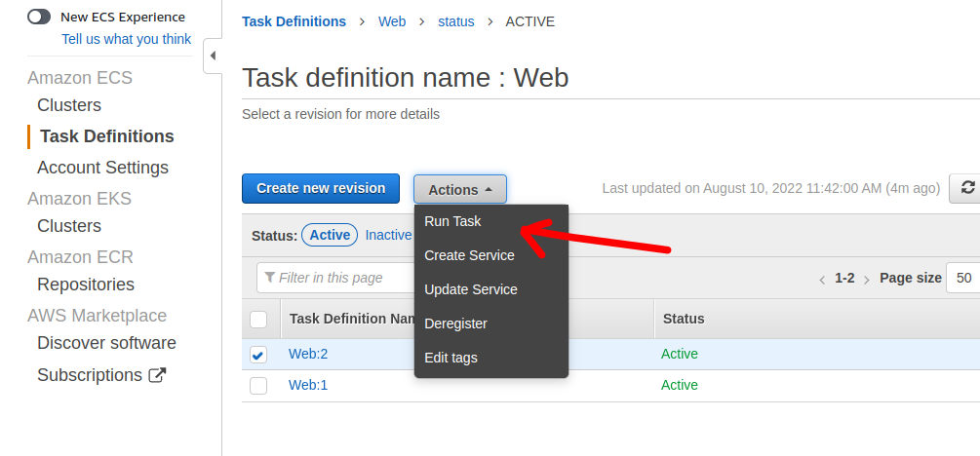This screenshot has width=980, height=456.
Task: Toggle the New ECS Experience switch
Action: pos(39,17)
